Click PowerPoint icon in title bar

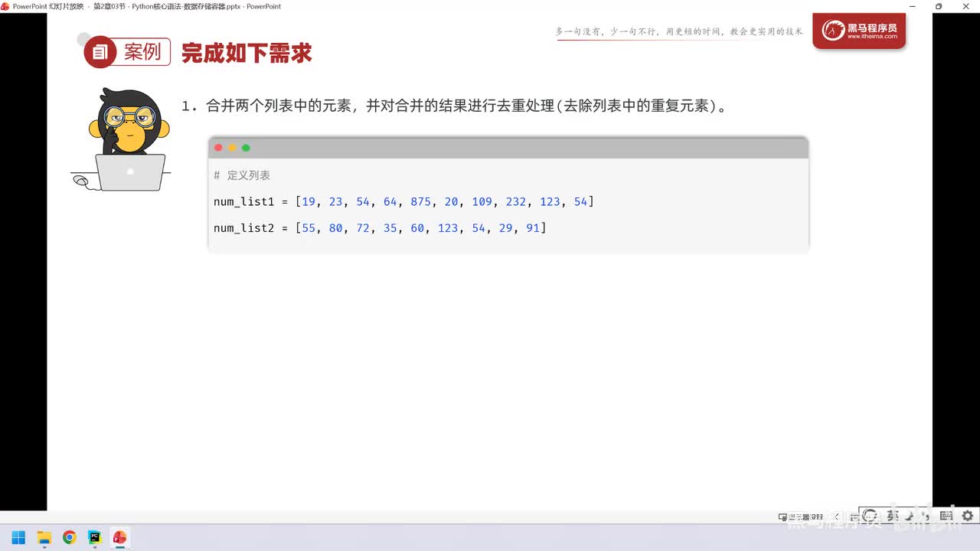point(5,6)
